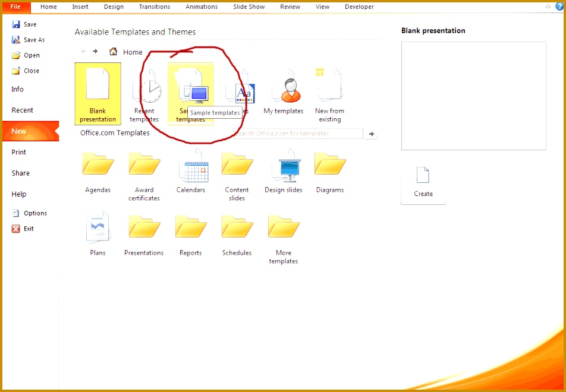Switch to the Design ribbon tab

(114, 7)
